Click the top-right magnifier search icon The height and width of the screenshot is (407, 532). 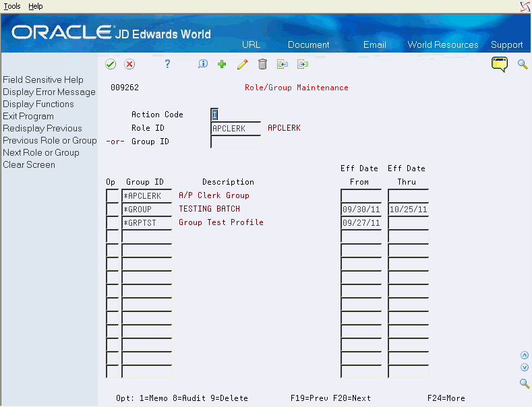pyautogui.click(x=523, y=64)
